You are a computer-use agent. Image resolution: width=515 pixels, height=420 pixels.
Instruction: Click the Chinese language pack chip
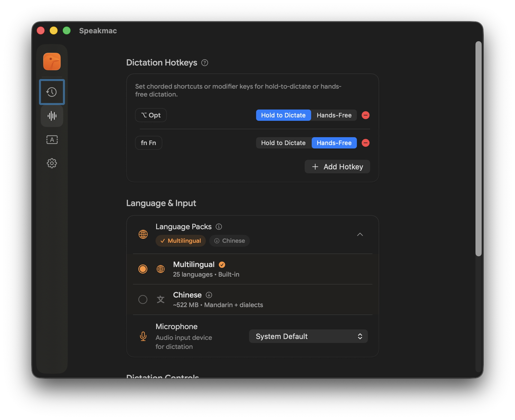(230, 241)
